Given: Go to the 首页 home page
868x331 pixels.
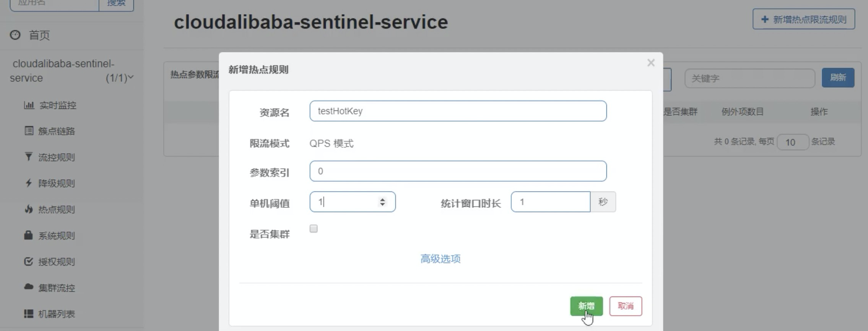Looking at the screenshot, I should tap(38, 35).
